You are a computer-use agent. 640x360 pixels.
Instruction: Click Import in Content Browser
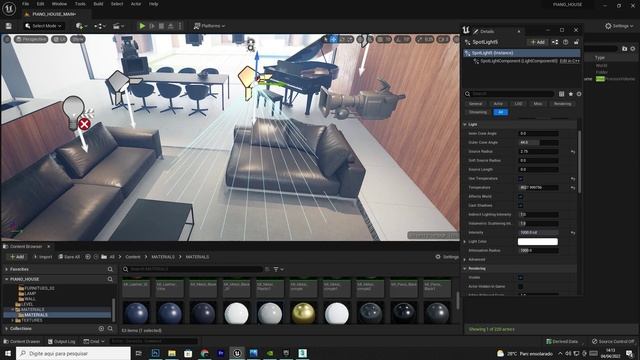(43, 257)
